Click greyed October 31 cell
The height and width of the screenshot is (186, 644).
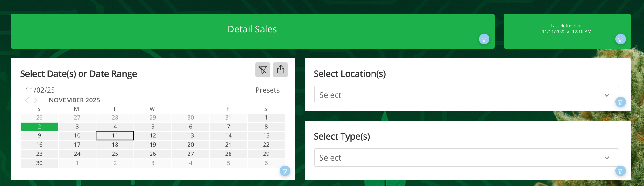(228, 117)
